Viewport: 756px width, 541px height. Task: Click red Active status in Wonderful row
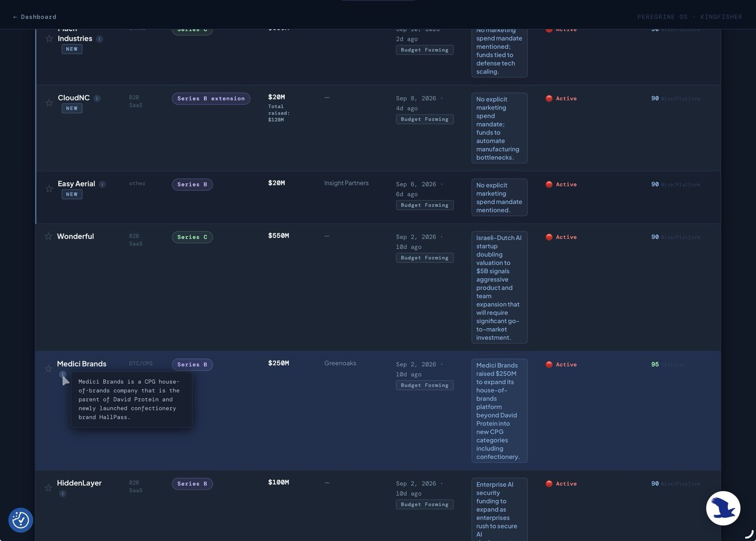click(x=561, y=237)
